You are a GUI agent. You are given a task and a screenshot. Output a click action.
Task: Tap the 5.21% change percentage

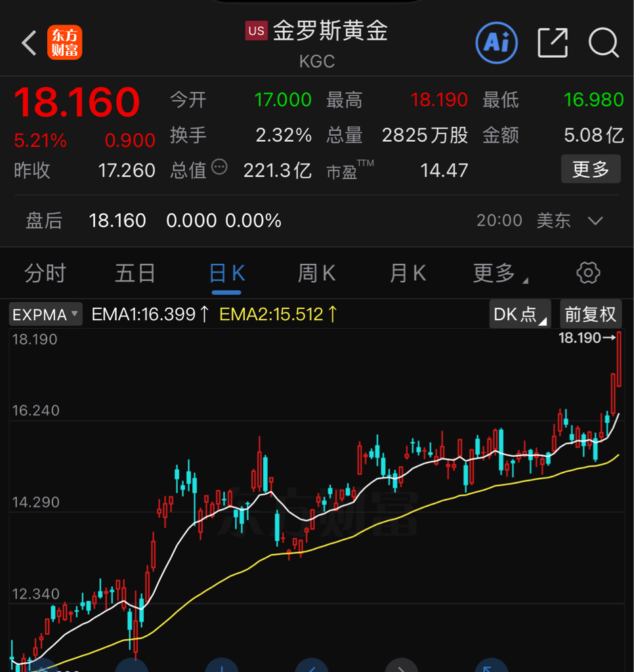(x=40, y=140)
